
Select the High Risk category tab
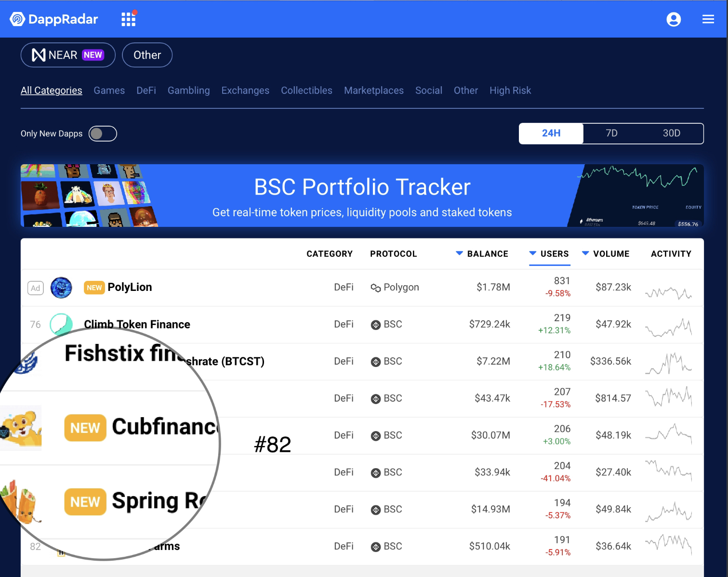(510, 91)
